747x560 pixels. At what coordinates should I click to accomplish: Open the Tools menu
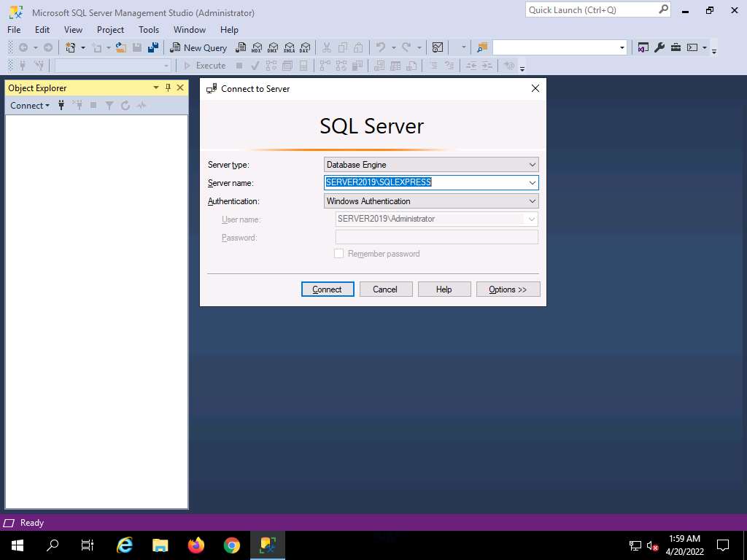(x=149, y=30)
